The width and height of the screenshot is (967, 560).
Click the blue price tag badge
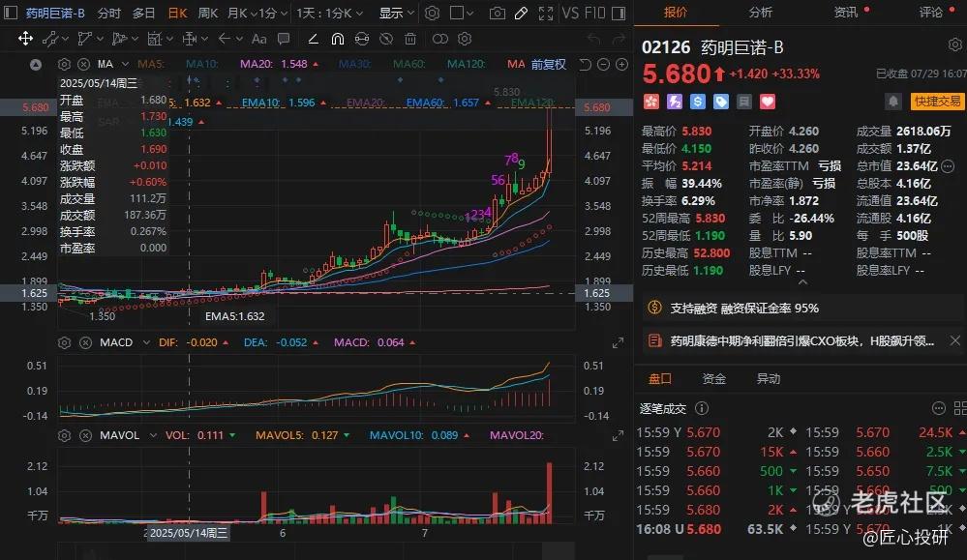(721, 102)
